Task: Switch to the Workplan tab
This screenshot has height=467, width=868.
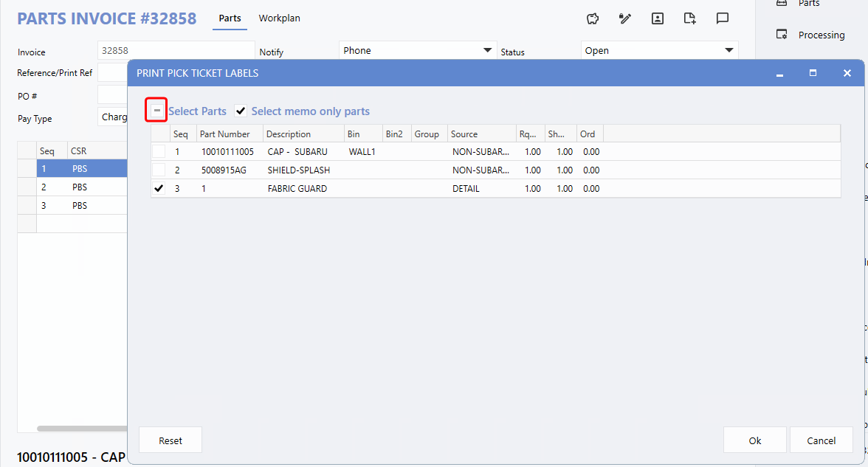Action: tap(279, 18)
